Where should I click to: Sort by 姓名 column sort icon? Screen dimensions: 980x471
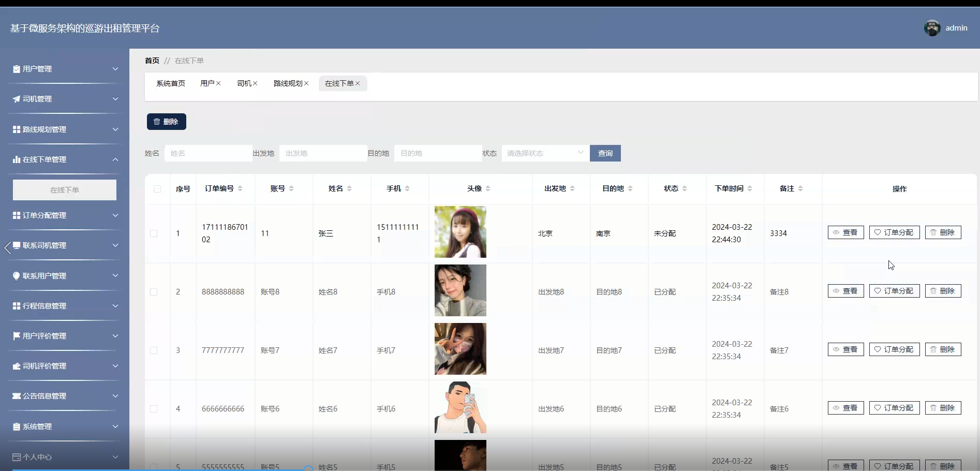coord(349,188)
